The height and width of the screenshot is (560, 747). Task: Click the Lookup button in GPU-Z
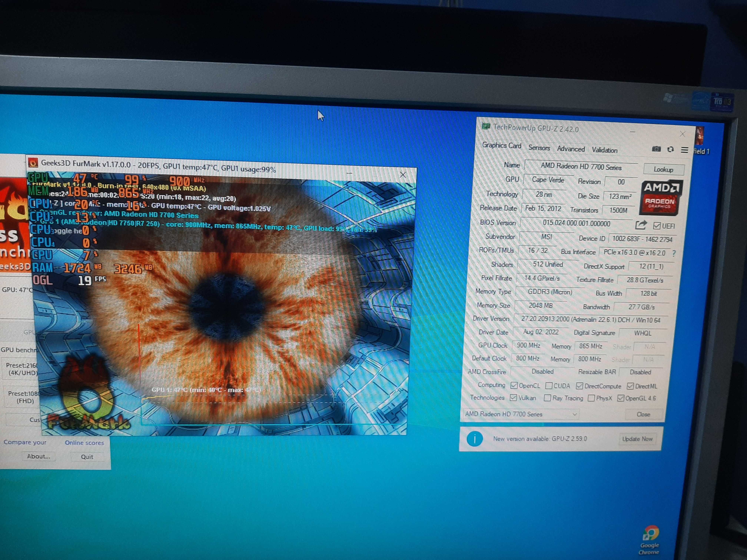point(663,169)
